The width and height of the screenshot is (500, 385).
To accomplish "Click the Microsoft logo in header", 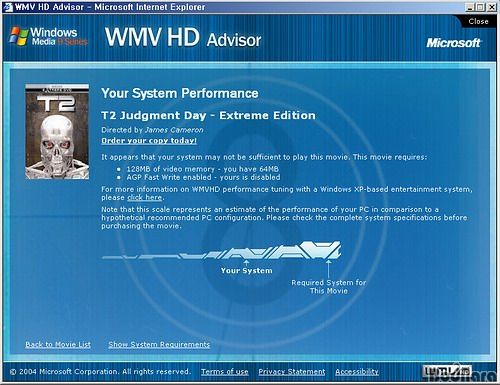I will point(453,43).
